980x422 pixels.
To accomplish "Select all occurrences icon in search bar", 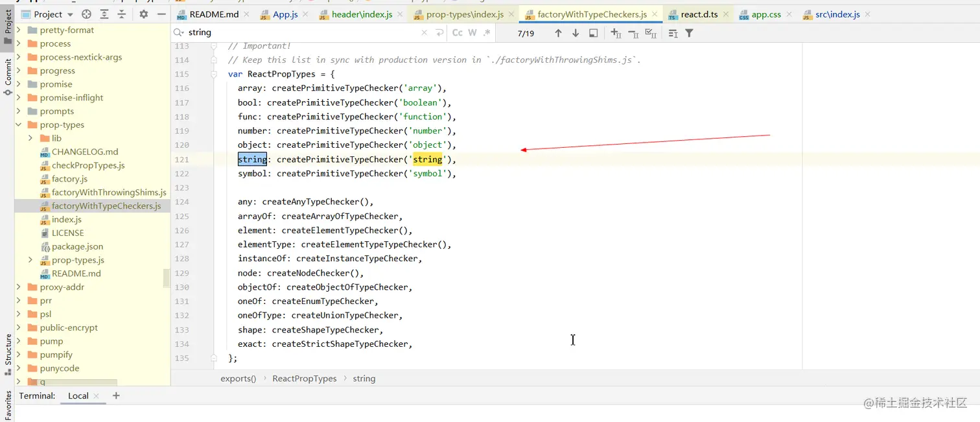I will click(651, 33).
